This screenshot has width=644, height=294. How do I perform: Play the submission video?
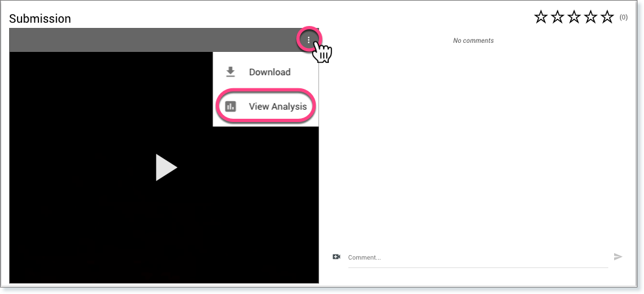tap(166, 167)
